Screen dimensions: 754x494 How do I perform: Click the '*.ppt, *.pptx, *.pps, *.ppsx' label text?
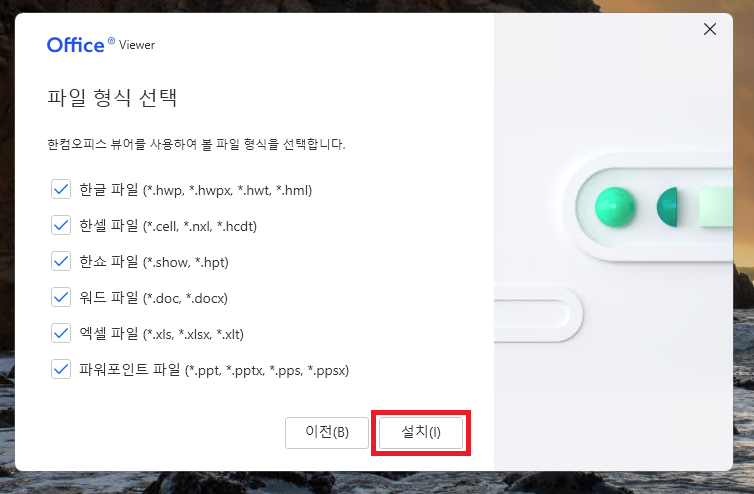click(x=267, y=370)
